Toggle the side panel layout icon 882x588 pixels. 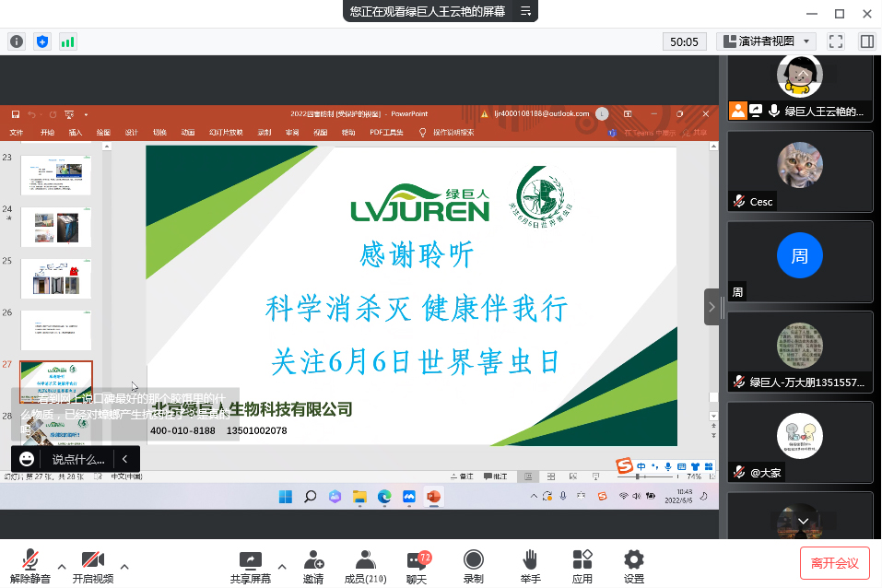point(866,41)
